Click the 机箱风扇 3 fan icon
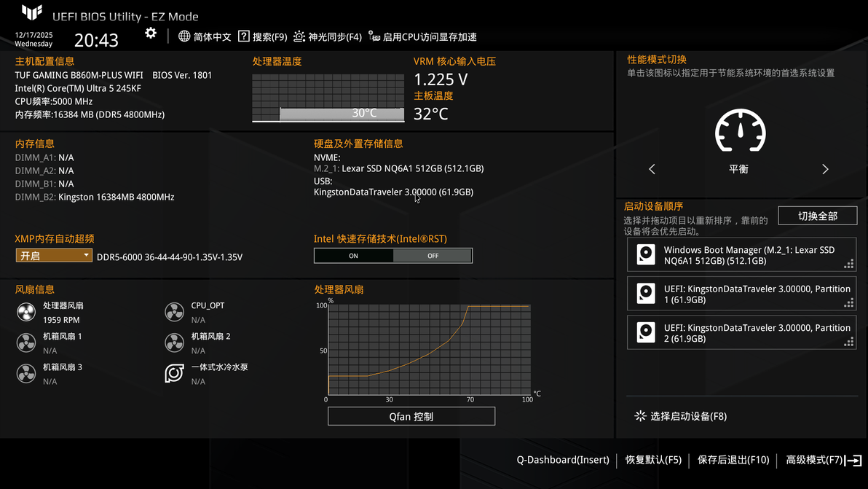Screen dimensions: 868x489 click(26, 374)
